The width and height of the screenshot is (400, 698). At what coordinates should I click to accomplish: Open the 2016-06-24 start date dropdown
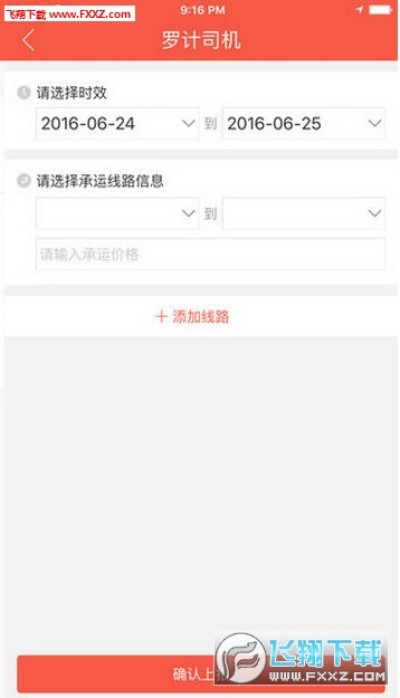click(117, 124)
